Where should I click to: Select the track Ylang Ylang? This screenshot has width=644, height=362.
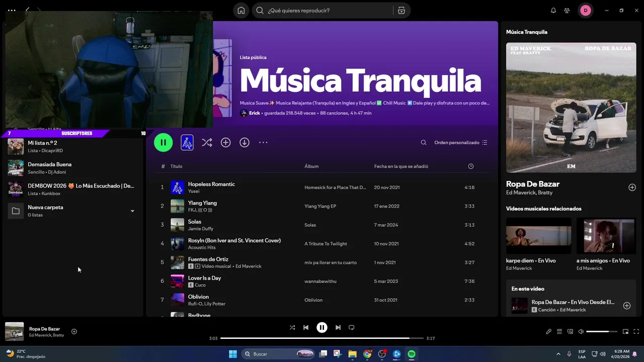[202, 203]
